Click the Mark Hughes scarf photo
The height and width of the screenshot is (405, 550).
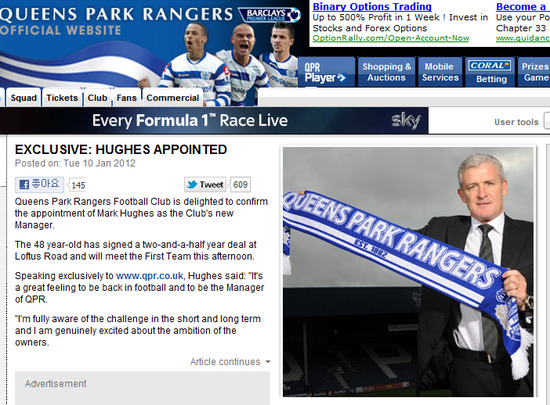pyautogui.click(x=408, y=272)
